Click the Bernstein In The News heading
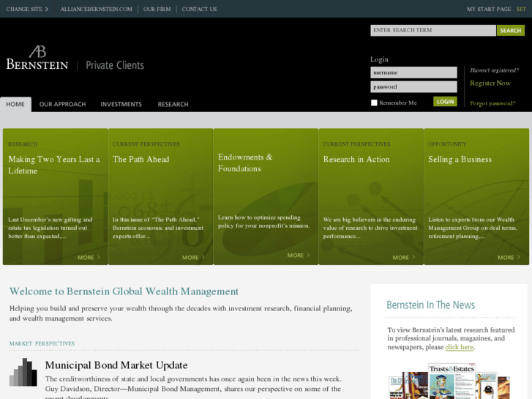This screenshot has height=399, width=532. pos(430,305)
